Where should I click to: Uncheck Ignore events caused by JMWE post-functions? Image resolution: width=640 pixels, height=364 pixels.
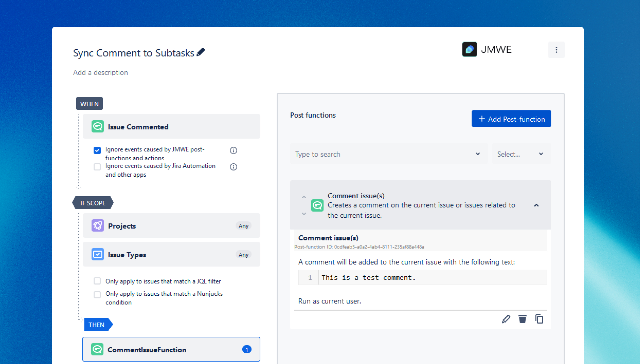click(x=97, y=150)
